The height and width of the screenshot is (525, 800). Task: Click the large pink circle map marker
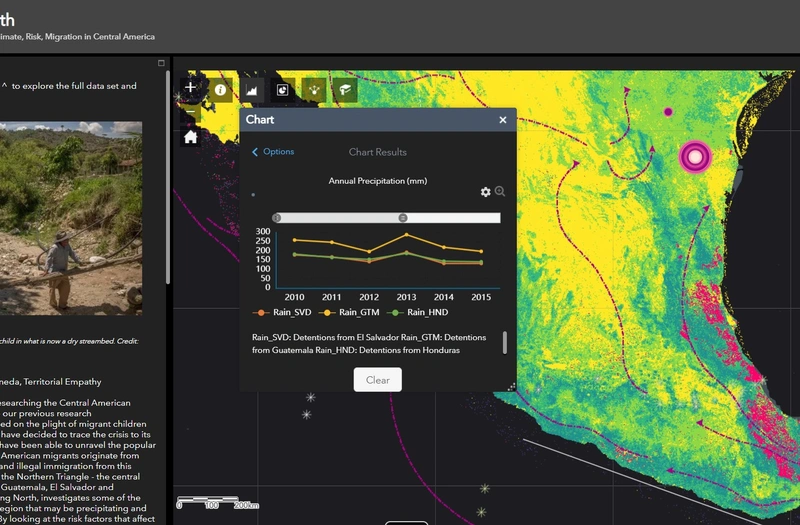[695, 157]
